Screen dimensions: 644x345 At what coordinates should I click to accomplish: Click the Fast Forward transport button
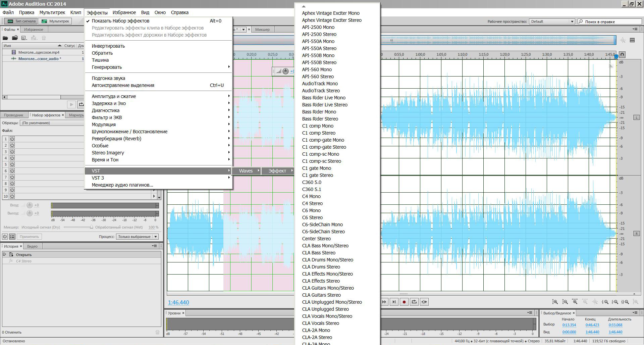(x=384, y=302)
